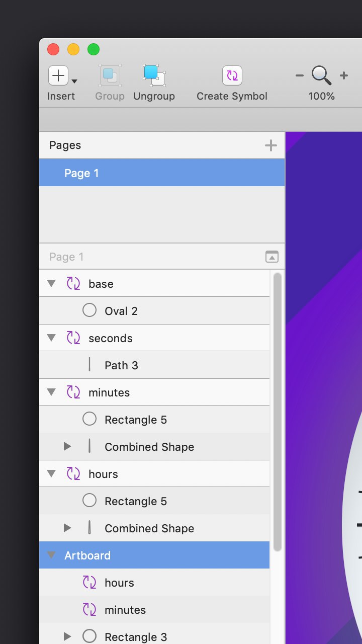The height and width of the screenshot is (644, 362).
Task: Expand Combined Shape under minutes
Action: (x=67, y=446)
